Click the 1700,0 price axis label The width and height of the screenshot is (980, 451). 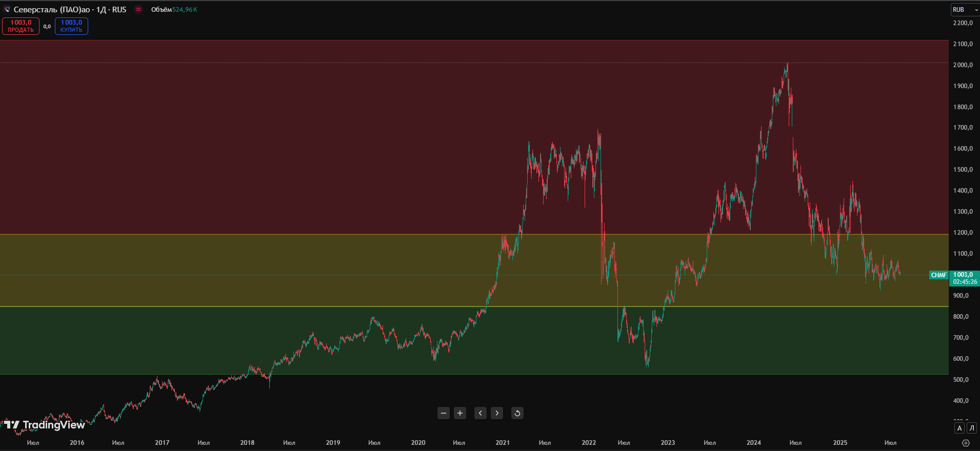click(963, 128)
